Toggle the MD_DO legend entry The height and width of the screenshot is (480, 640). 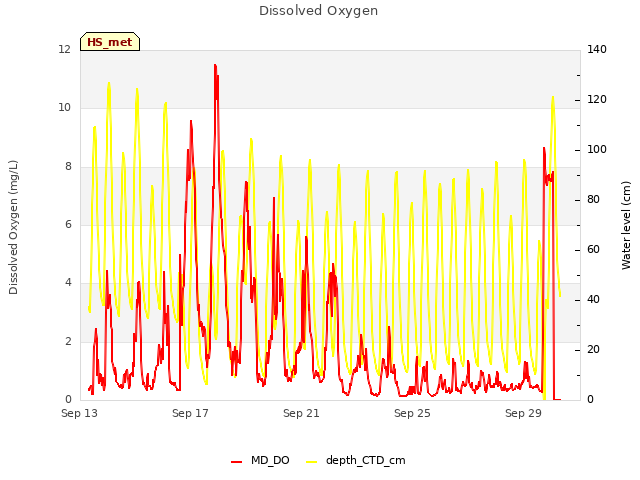[x=260, y=461]
